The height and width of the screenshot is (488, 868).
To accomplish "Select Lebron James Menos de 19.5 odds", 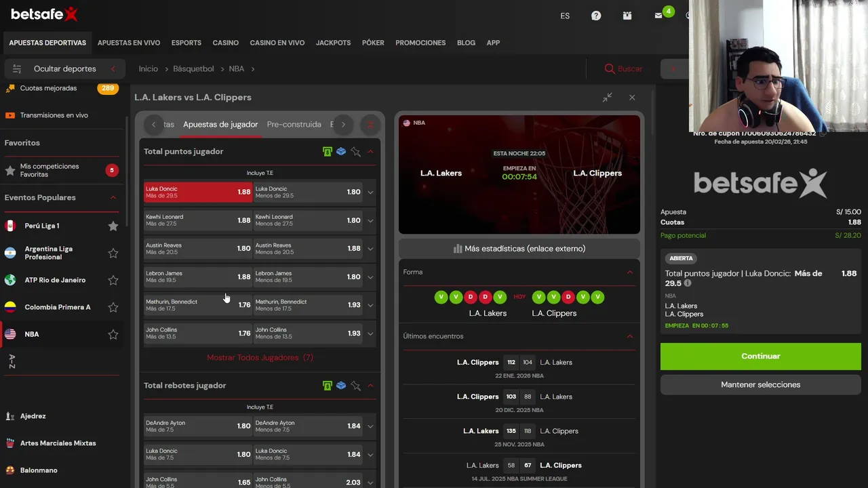I will [x=308, y=277].
